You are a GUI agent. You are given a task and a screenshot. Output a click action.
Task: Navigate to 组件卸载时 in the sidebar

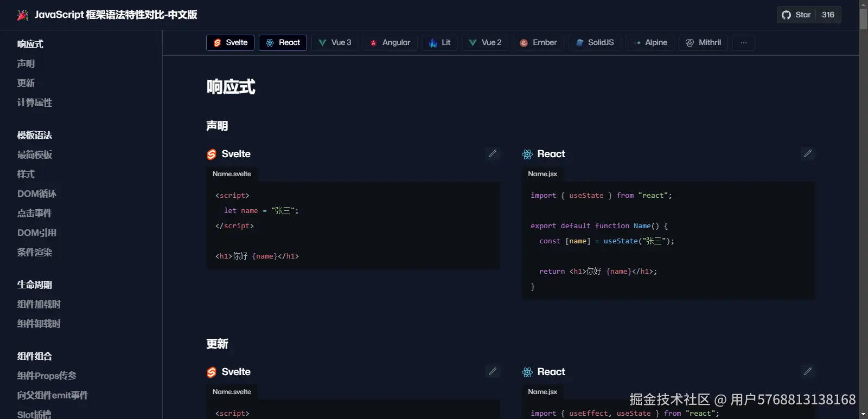(x=39, y=324)
